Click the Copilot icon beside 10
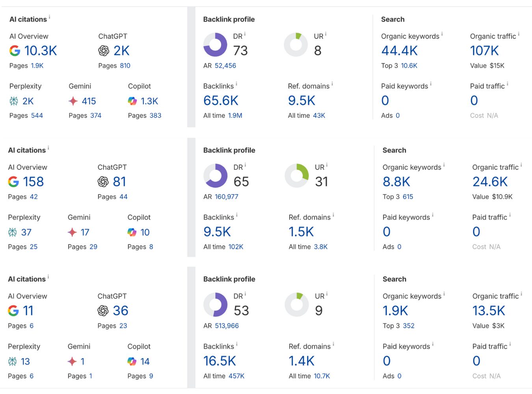This screenshot has width=532, height=394. tap(132, 232)
